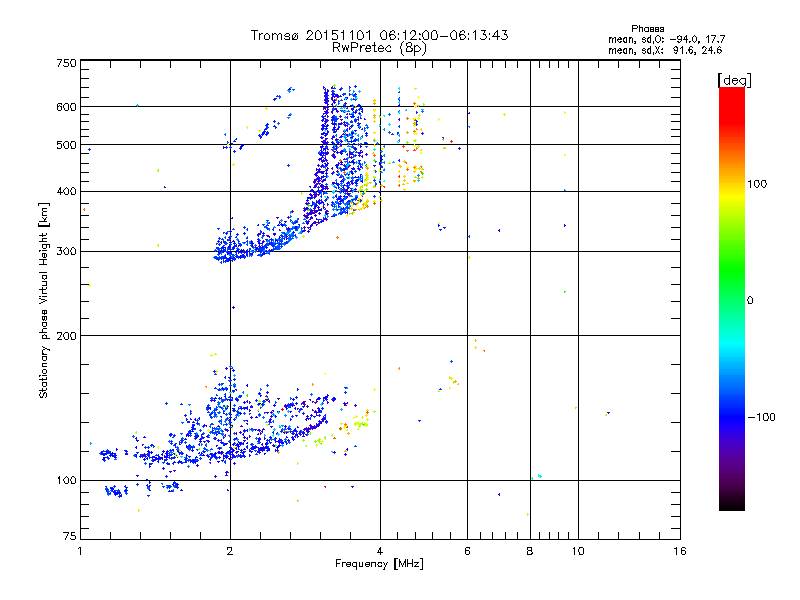Click the '4' frequency axis tick label
Viewport: 800px width, 600px height.
(380, 551)
